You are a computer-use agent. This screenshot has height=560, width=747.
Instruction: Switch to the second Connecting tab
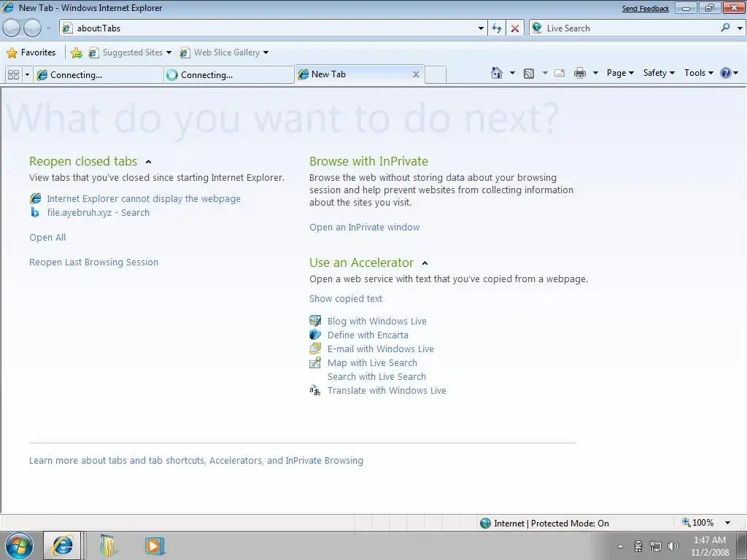pos(229,75)
